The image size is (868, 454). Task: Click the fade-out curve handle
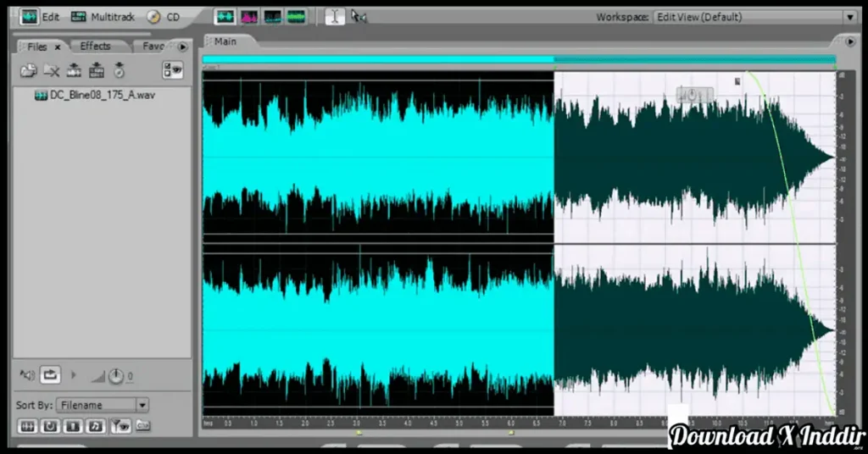[737, 81]
